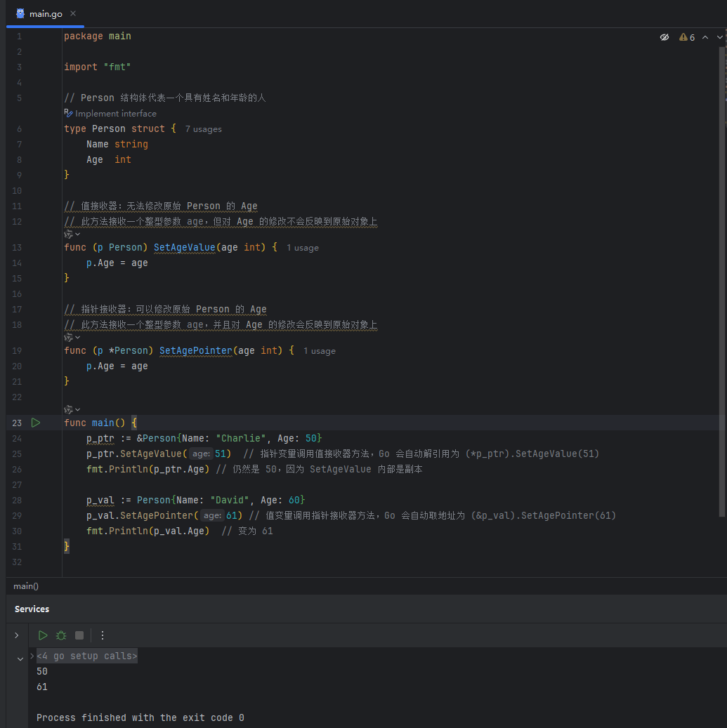Click the Implement interface hint
727x728 pixels.
[116, 113]
